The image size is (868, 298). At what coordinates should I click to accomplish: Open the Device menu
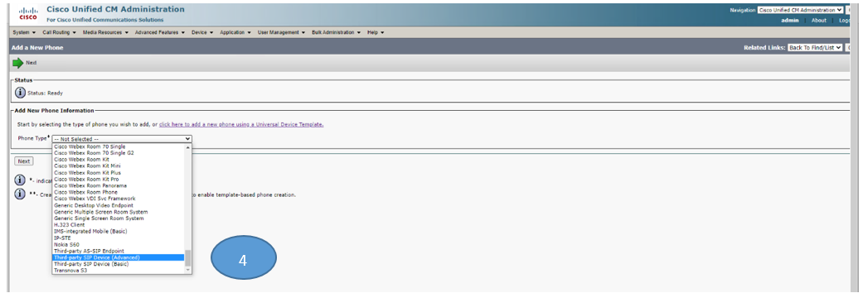click(x=202, y=32)
